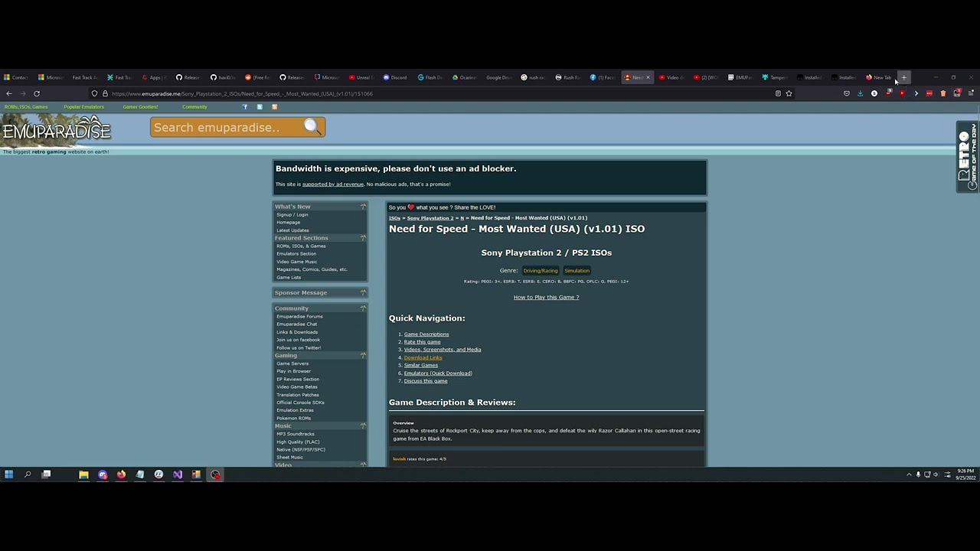This screenshot has height=551, width=980.
Task: Open File Explorer from the taskbar
Action: point(83,474)
